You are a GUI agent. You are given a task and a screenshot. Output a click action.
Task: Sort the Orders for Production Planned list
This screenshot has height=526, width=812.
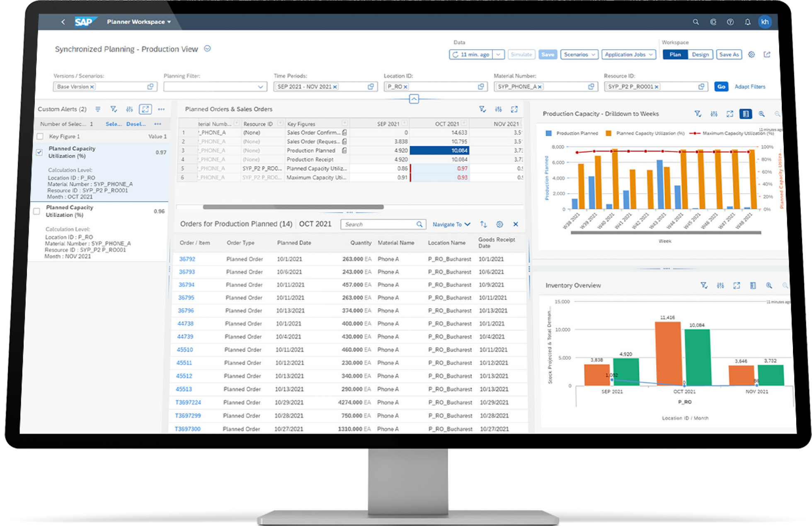click(483, 224)
